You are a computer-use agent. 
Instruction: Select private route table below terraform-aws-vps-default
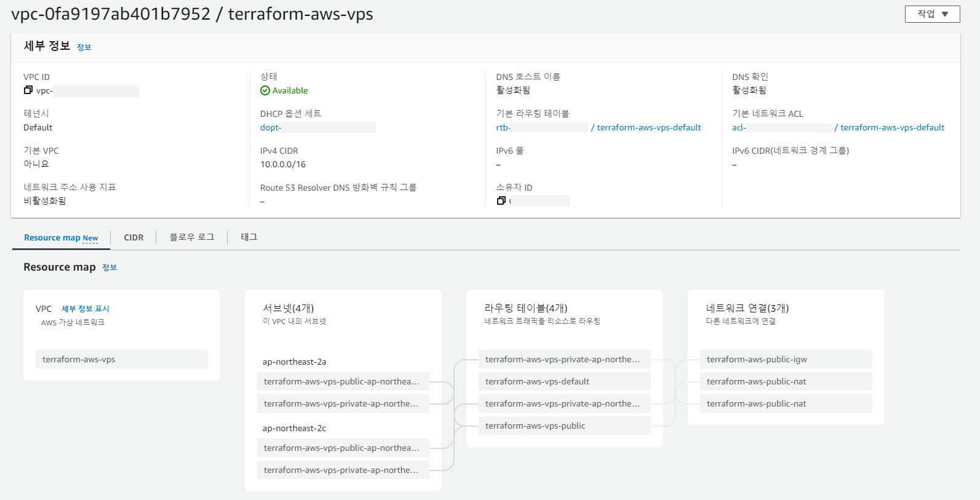(x=565, y=403)
